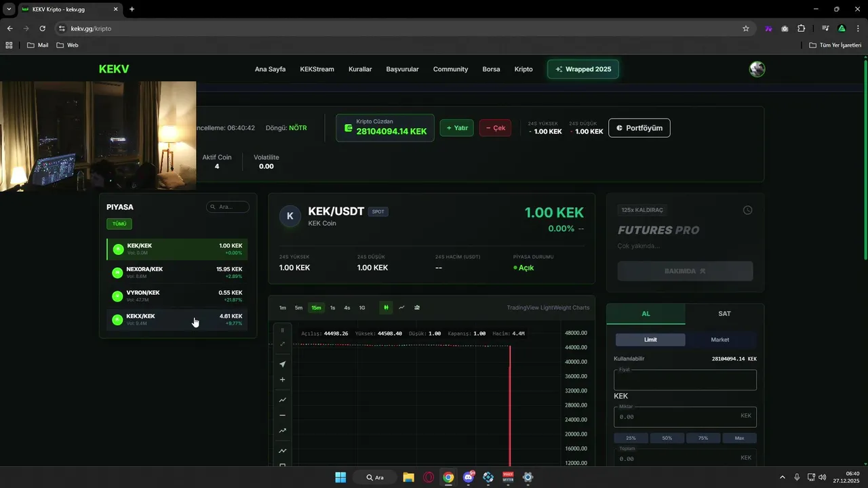Go to Ana Sayfa menu item
This screenshot has width=868, height=488.
click(270, 69)
